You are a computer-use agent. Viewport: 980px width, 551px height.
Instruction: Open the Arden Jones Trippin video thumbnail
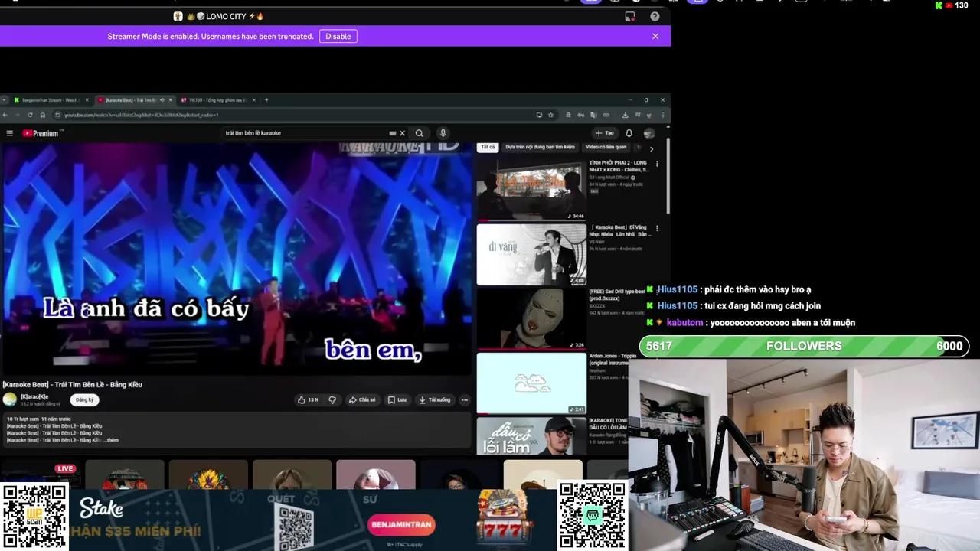pyautogui.click(x=531, y=383)
